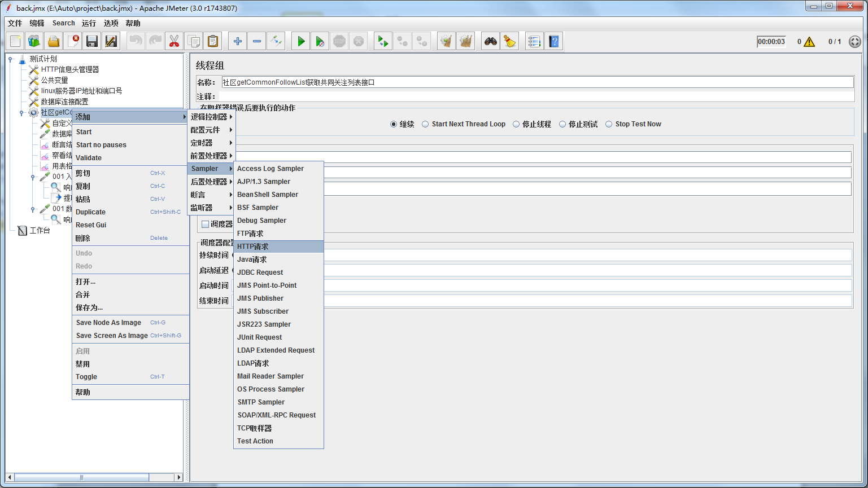
Task: Expand the 逻辑控制器 submenu
Action: (211, 117)
